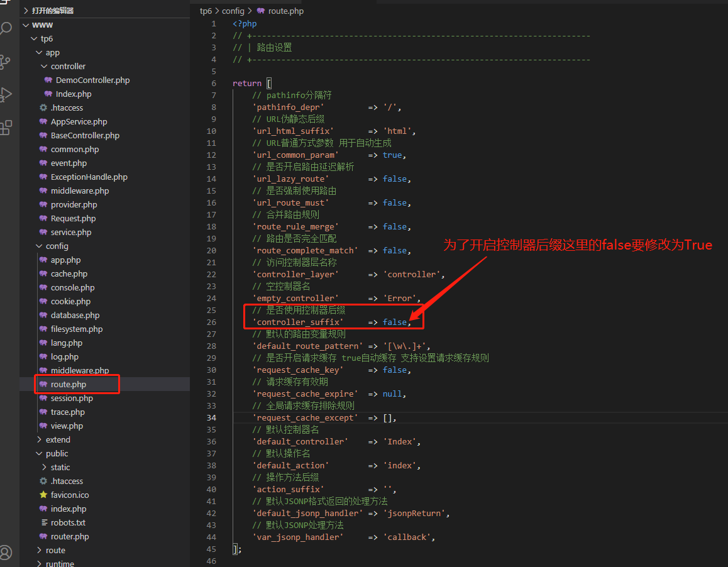The height and width of the screenshot is (567, 728).
Task: Open common.php file
Action: 75,149
